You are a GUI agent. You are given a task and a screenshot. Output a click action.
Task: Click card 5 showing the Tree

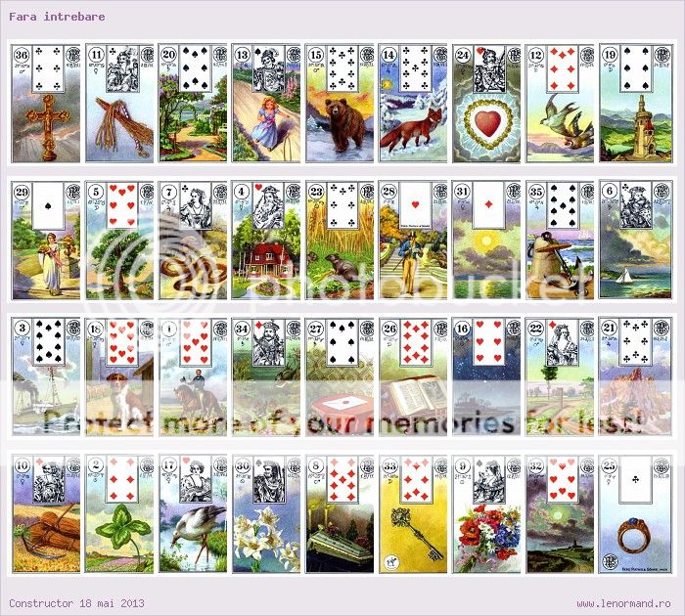click(119, 240)
